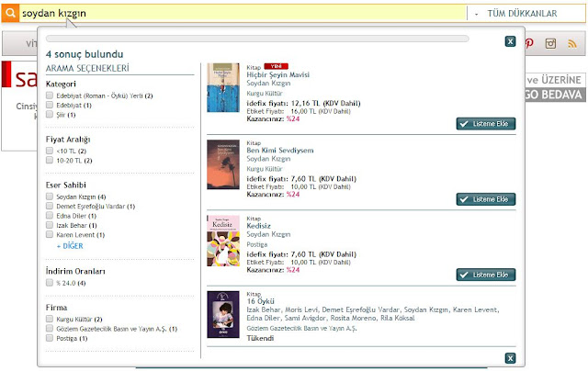Viewport: 588px width, 371px height.
Task: Click the idefix fiyatı 12,16 TL price
Action: click(x=303, y=104)
